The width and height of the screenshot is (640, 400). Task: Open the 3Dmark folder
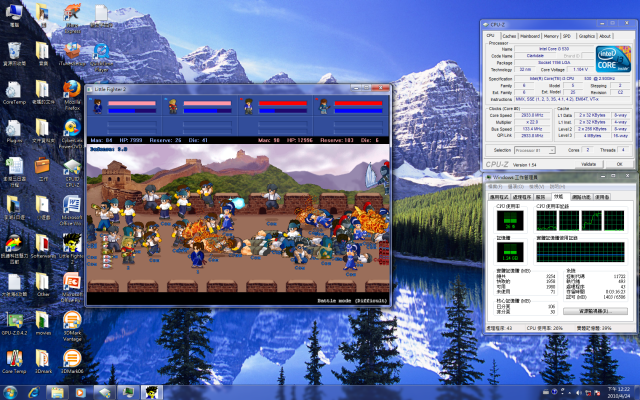[x=43, y=361]
